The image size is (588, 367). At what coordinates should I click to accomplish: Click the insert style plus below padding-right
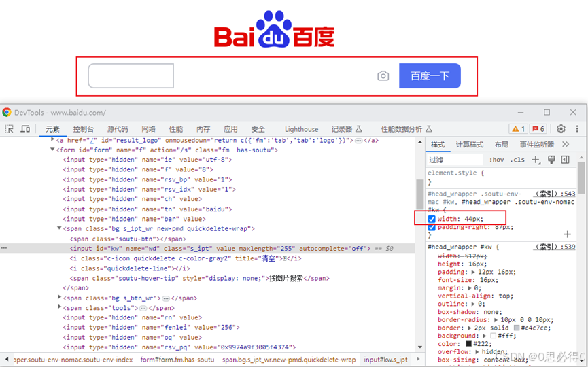(568, 234)
